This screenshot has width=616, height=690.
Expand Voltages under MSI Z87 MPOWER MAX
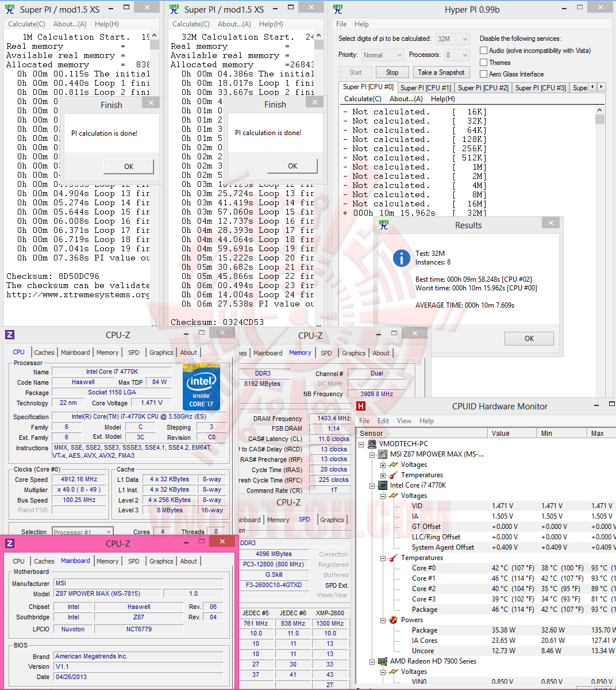click(x=383, y=465)
